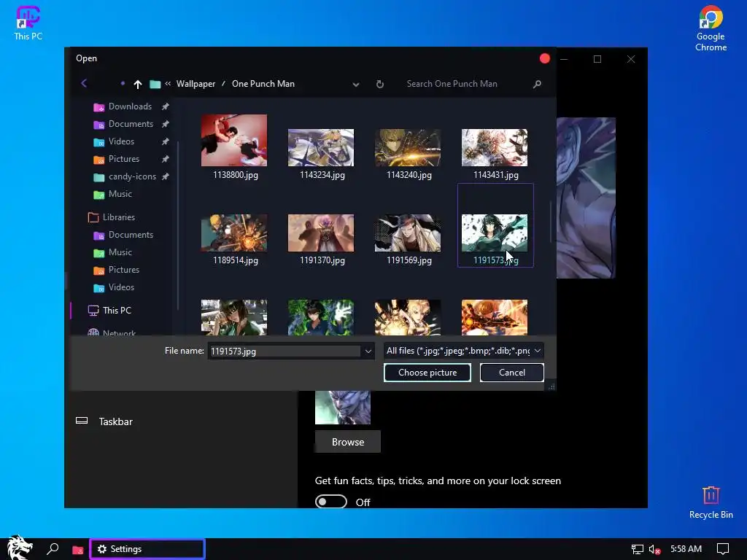This screenshot has height=560, width=747.
Task: Expand the File name dropdown arrow
Action: click(x=368, y=351)
